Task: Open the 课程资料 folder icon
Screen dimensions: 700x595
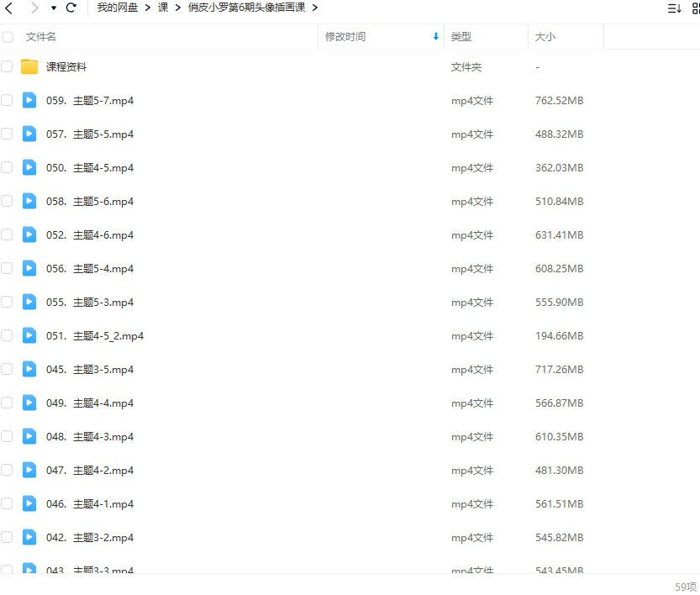Action: point(29,66)
